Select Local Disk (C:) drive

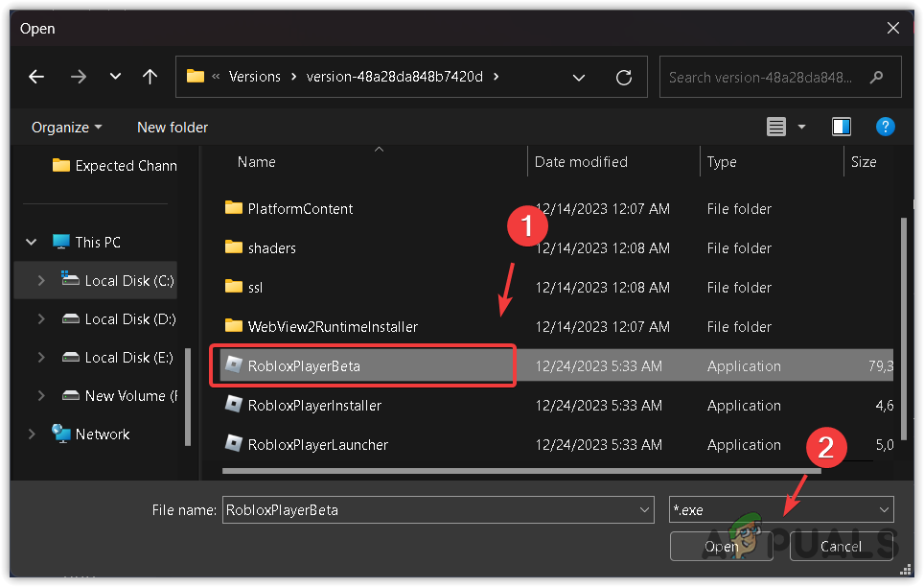(x=118, y=281)
